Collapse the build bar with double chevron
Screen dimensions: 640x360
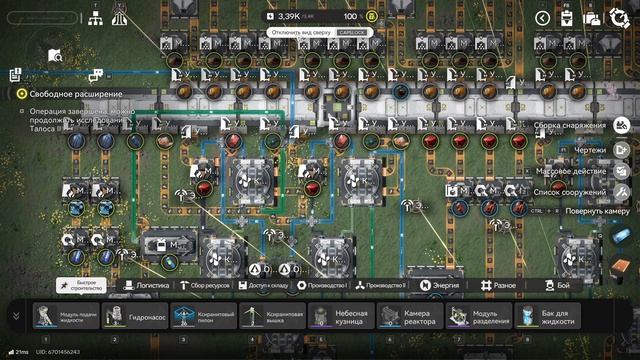16,316
